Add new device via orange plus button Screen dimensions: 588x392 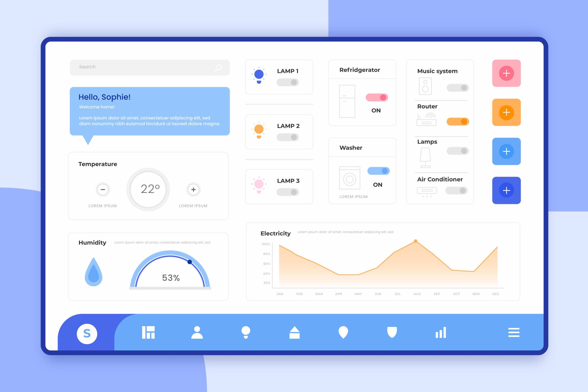(506, 113)
